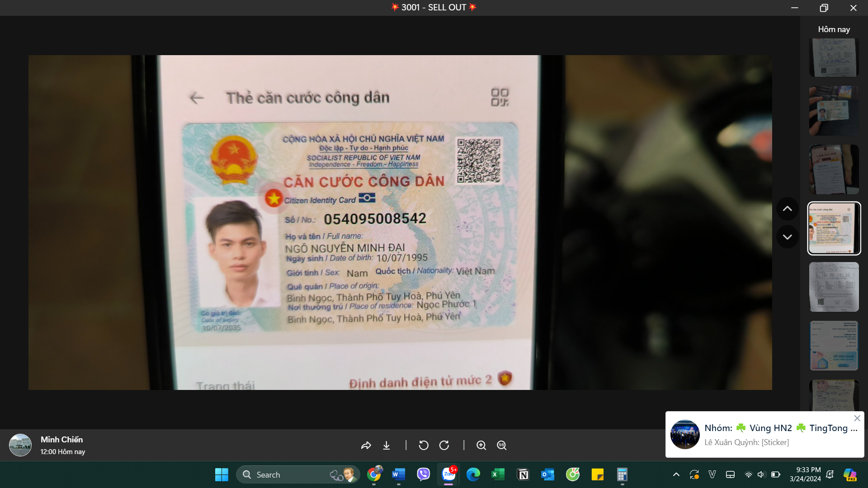The image size is (868, 488).
Task: Go to previous image with up chevron
Action: coord(787,209)
